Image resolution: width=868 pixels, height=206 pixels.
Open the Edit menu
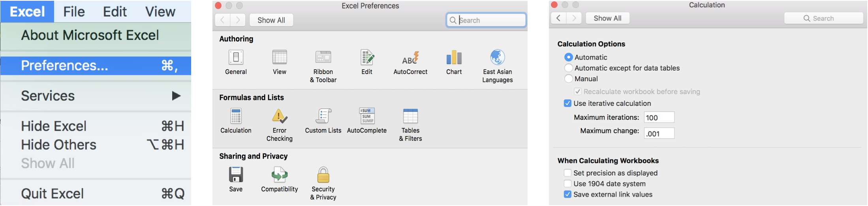[x=115, y=11]
